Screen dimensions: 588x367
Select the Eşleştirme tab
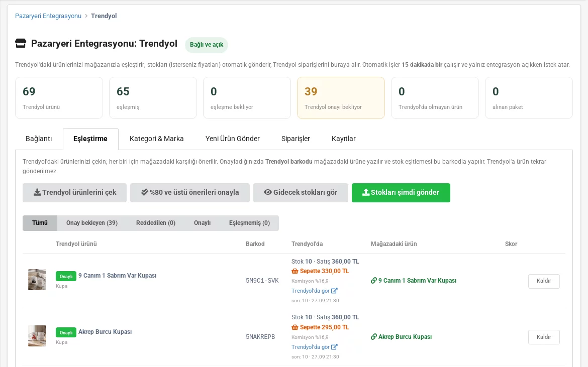tap(90, 139)
